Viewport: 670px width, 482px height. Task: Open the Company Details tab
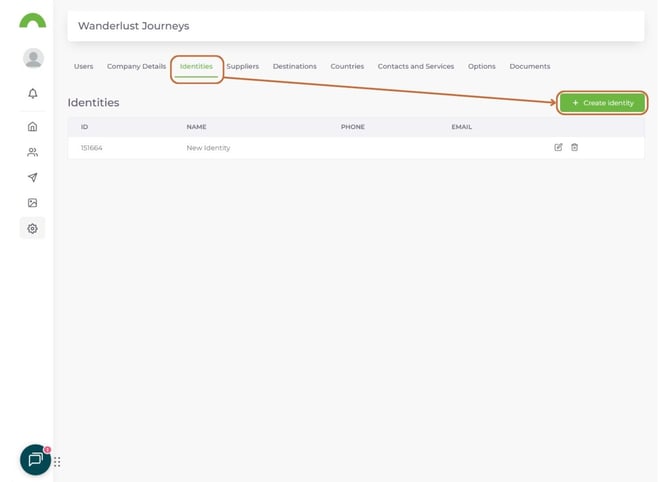(136, 66)
